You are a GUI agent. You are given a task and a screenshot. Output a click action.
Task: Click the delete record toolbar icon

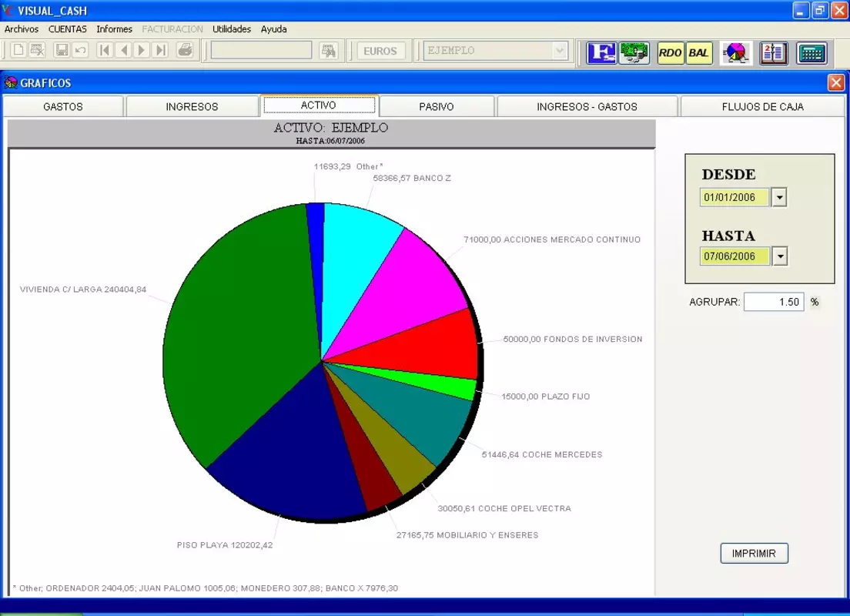pyautogui.click(x=38, y=50)
